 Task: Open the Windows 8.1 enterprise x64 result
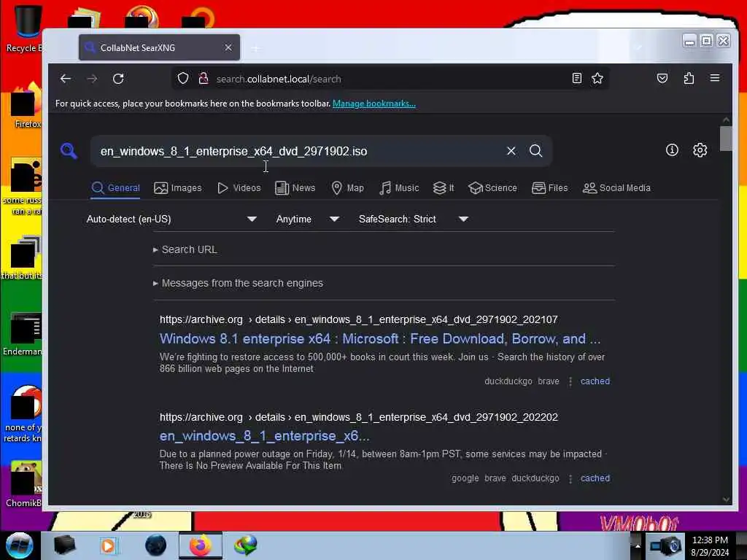tap(379, 338)
